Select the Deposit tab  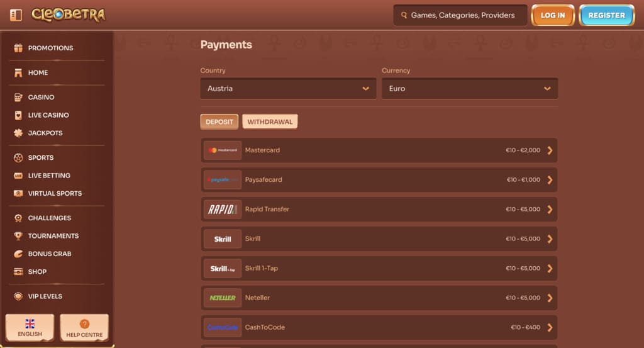[219, 122]
